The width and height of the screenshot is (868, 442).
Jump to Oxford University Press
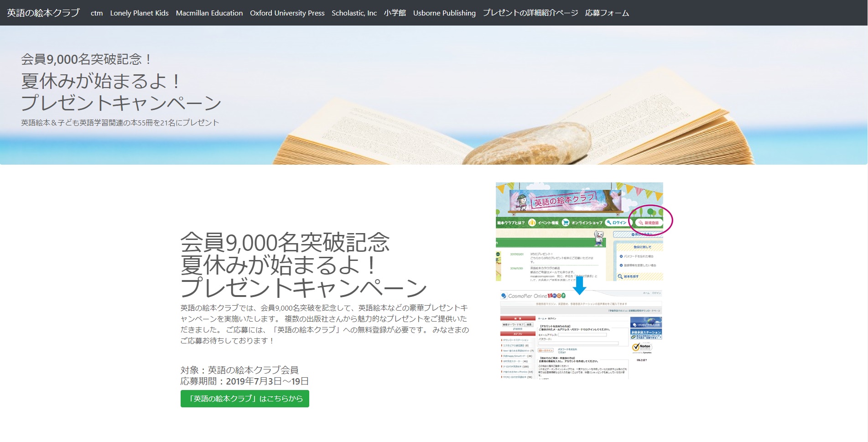(x=287, y=13)
